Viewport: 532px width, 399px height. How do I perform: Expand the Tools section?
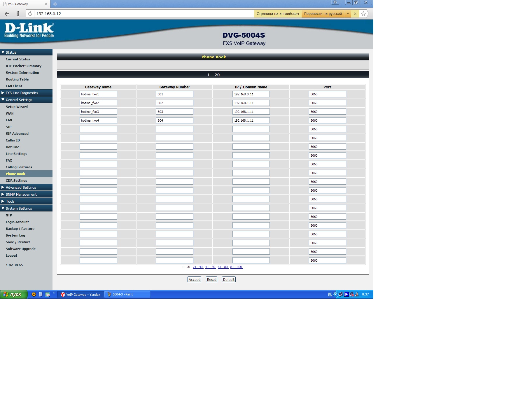pos(26,201)
